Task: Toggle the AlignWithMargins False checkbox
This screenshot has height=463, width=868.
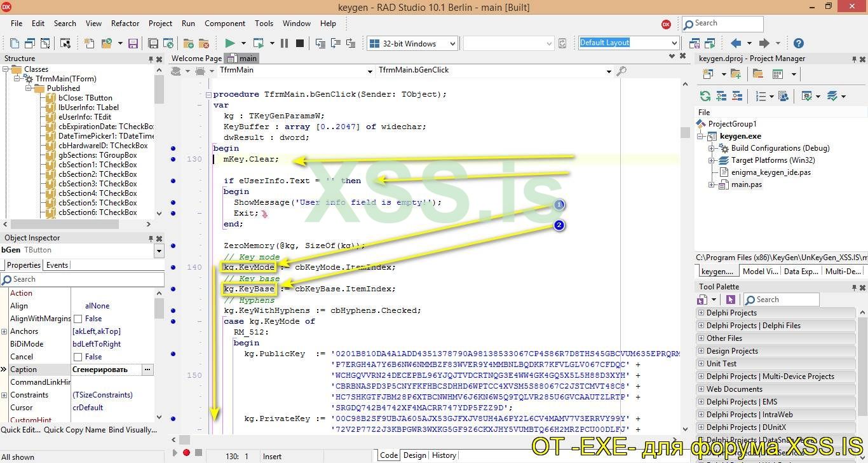Action: [78, 319]
